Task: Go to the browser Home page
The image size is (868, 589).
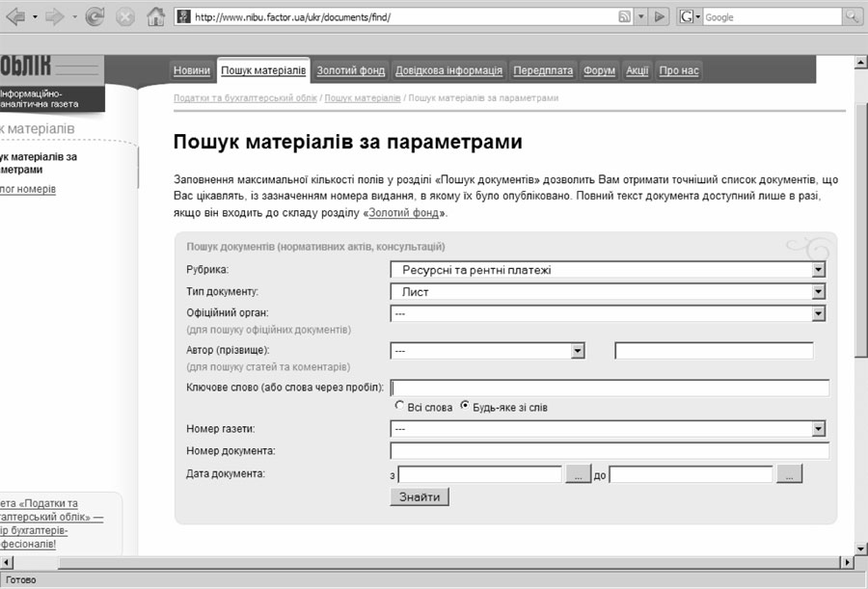Action: 155,16
